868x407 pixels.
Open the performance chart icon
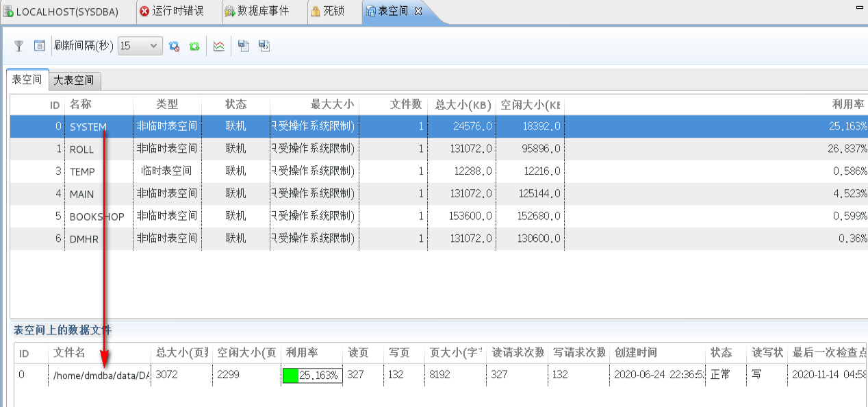tap(219, 46)
